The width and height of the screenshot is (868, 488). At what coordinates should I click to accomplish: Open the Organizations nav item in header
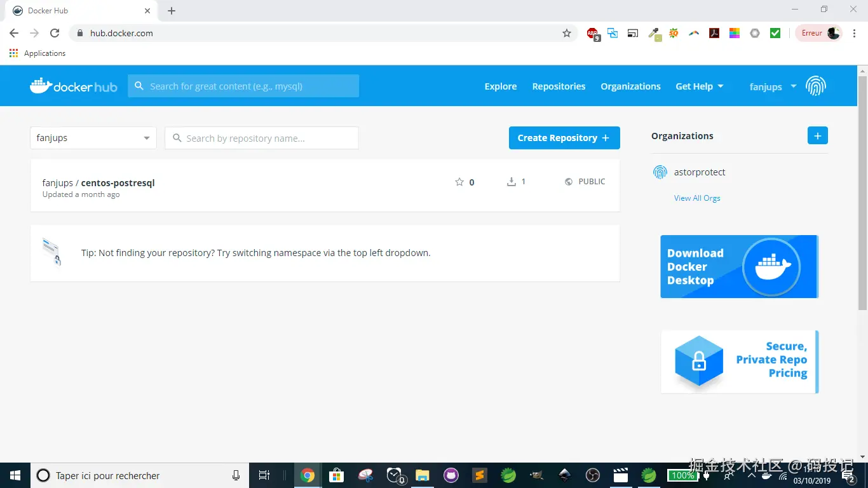tap(630, 86)
